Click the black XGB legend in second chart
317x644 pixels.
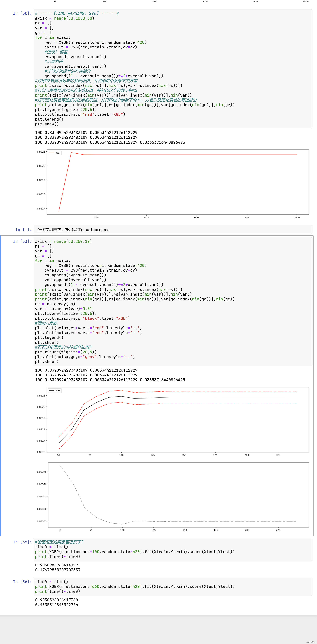[x=55, y=390]
